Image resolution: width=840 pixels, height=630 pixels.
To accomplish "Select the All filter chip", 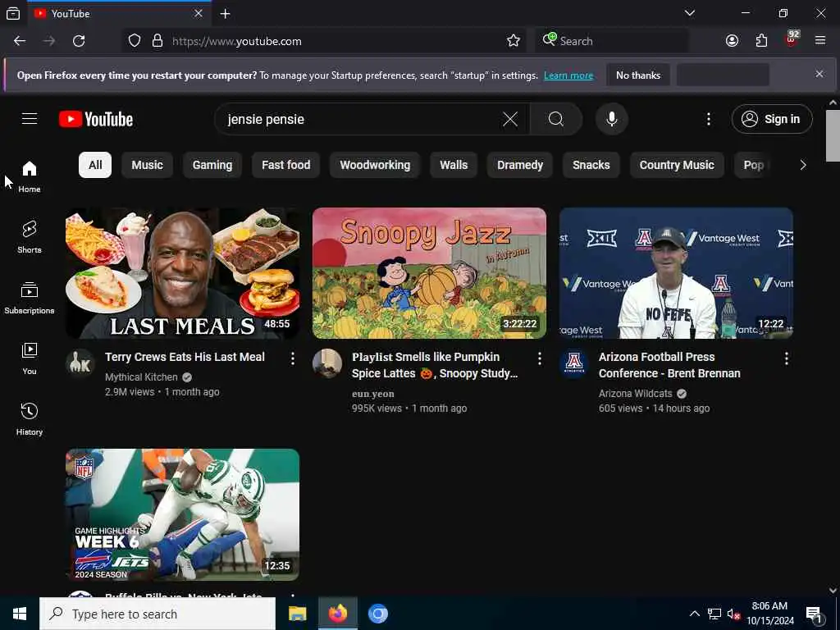I will 95,165.
